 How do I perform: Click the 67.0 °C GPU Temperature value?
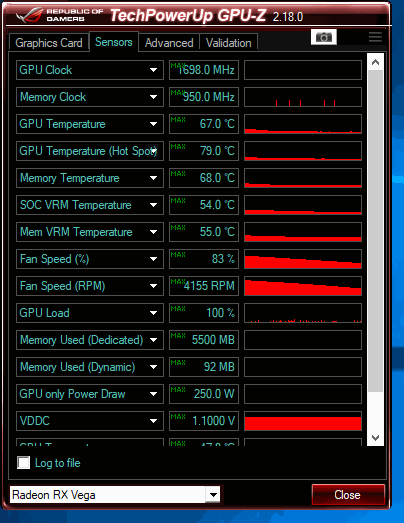click(x=204, y=124)
